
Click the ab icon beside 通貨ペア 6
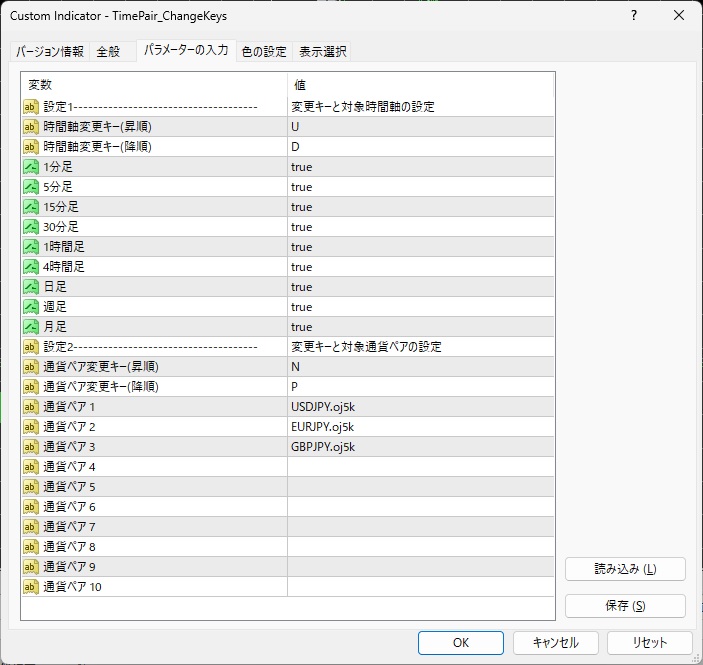pyautogui.click(x=31, y=507)
